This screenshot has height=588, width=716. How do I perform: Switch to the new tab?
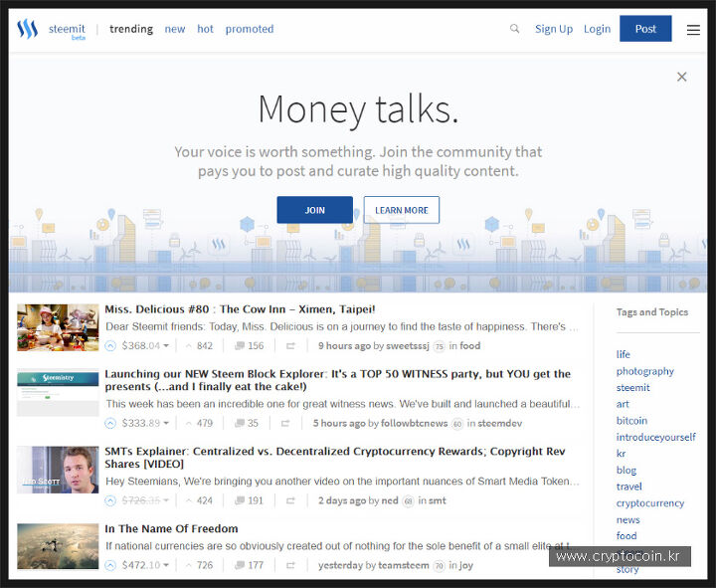175,29
